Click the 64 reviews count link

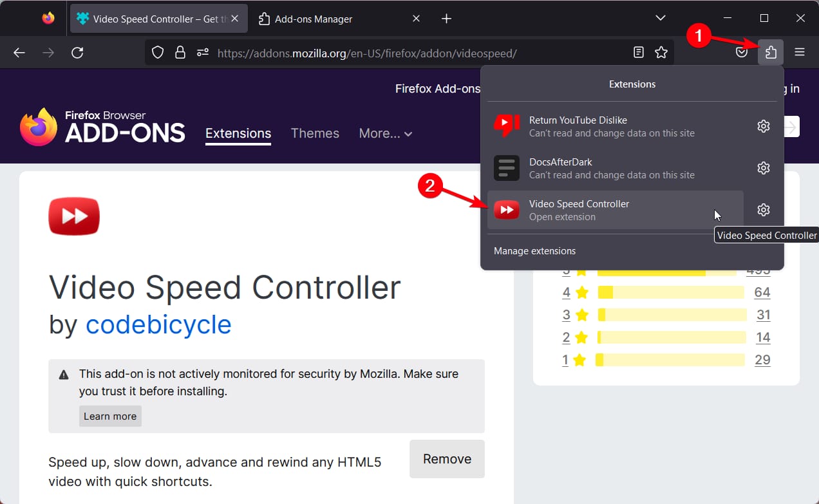(x=762, y=292)
